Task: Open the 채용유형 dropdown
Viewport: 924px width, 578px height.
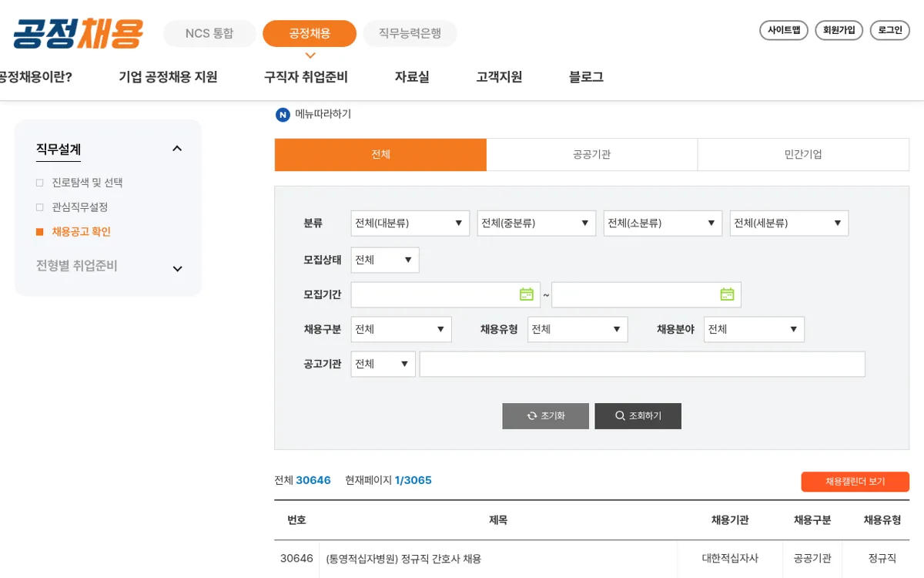Action: (577, 329)
